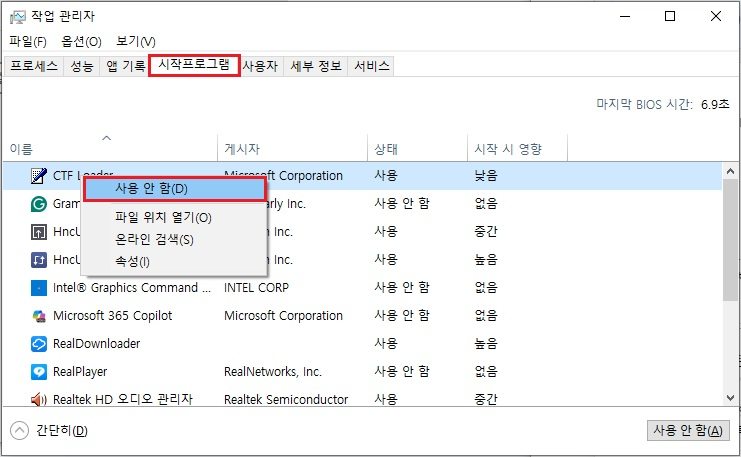Click the first Hnc row's upload-box icon
The width and height of the screenshot is (741, 457).
click(x=38, y=232)
